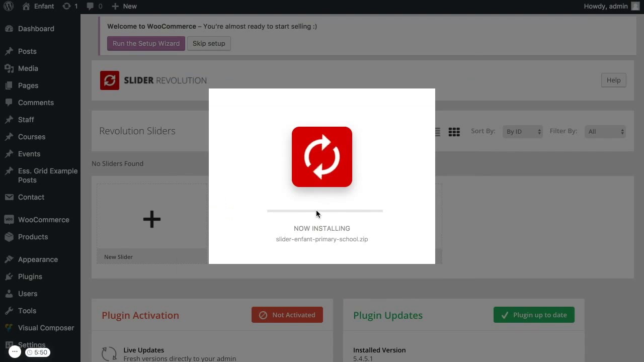Click the red Not Activated badge
This screenshot has height=362, width=644.
click(287, 315)
